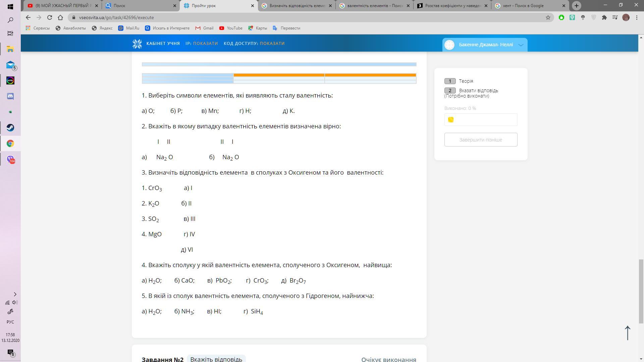
Task: Click the Viber icon in the taskbar
Action: coord(10,160)
